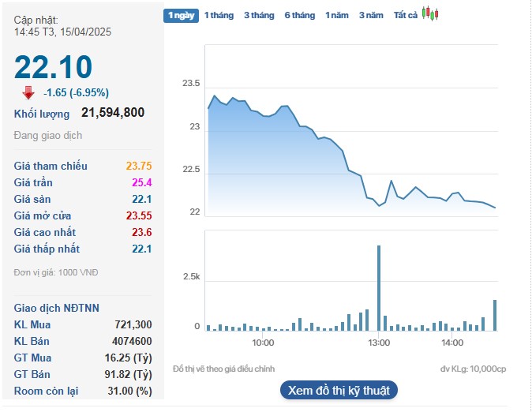
Task: Switch to the 1 tháng tab
Action: (219, 15)
